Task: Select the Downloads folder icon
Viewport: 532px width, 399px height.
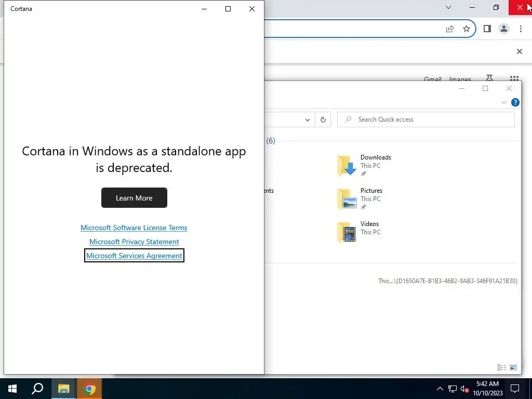Action: 347,166
